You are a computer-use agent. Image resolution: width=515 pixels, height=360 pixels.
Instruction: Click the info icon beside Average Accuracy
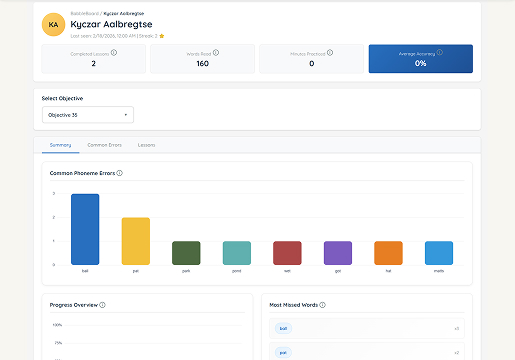point(440,52)
